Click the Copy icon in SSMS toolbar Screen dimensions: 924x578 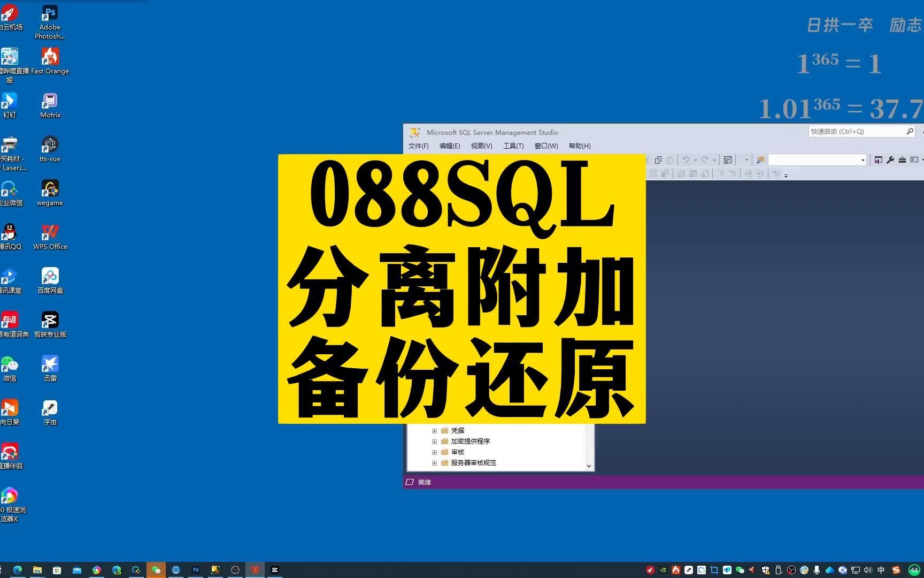coord(658,160)
